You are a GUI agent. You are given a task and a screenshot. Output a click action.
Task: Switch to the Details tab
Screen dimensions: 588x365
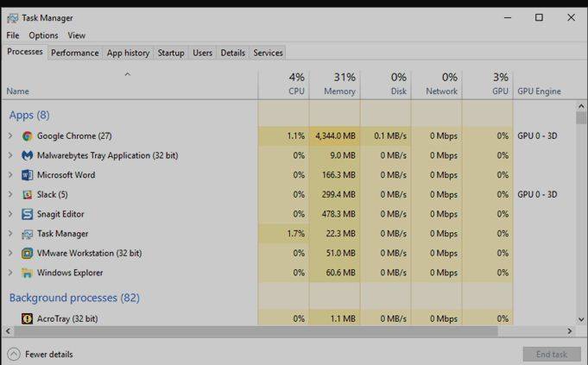tap(233, 53)
